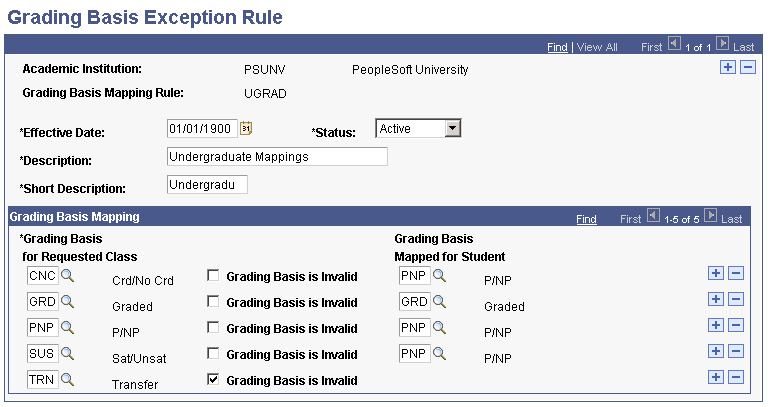Click the Short Description field

(x=206, y=184)
